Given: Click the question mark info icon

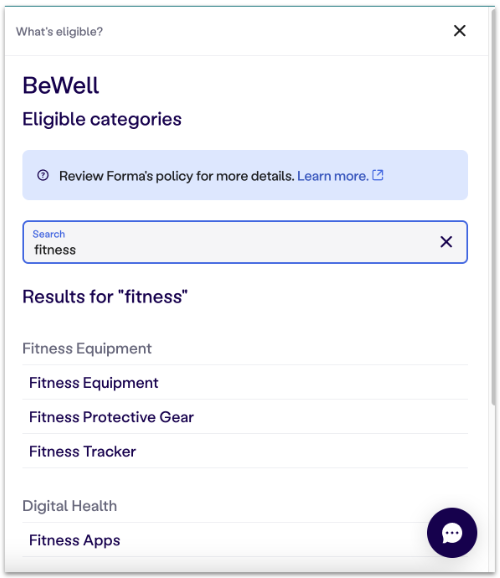Looking at the screenshot, I should tap(43, 175).
